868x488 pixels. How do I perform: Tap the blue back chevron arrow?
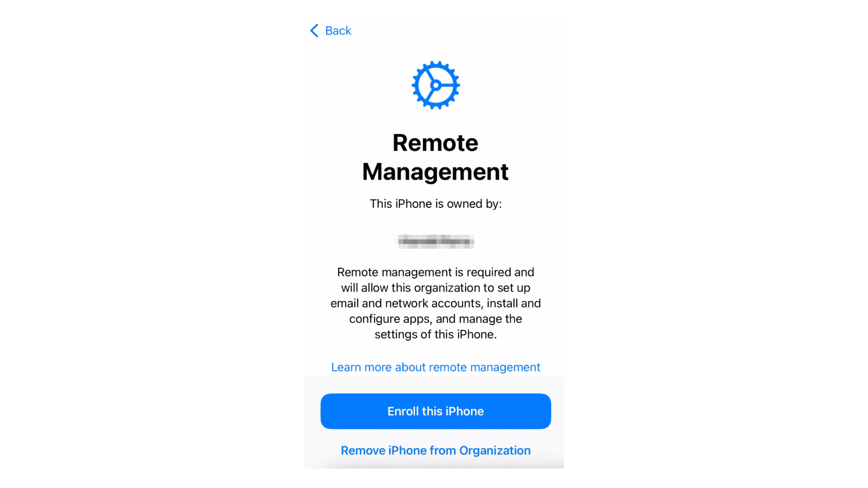pyautogui.click(x=314, y=31)
